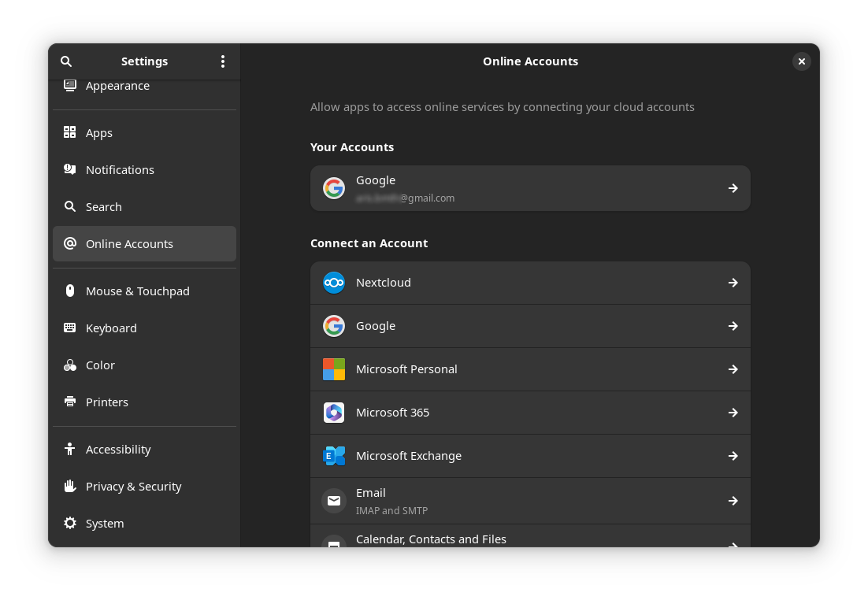
Task: Click the Microsoft 365 logo icon
Action: tap(334, 413)
